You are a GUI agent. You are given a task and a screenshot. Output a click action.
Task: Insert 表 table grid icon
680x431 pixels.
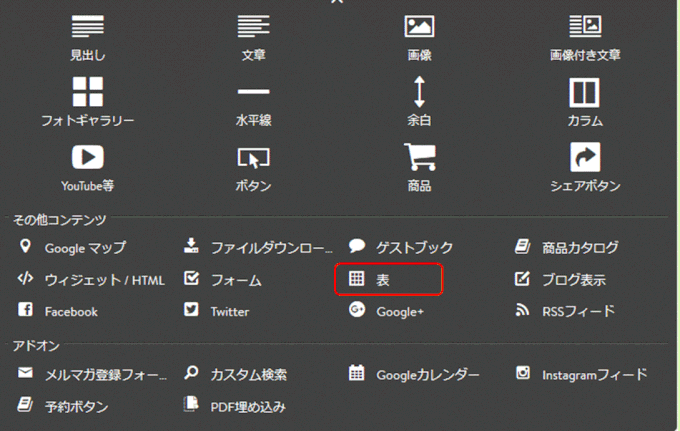[x=356, y=279]
